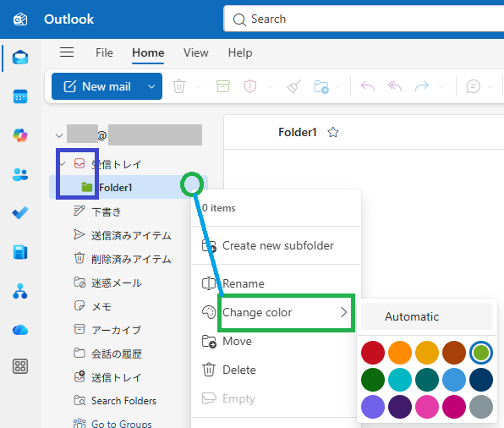Toggle the hamburger navigation pane button
Screen dimensions: 504x428
pos(67,52)
